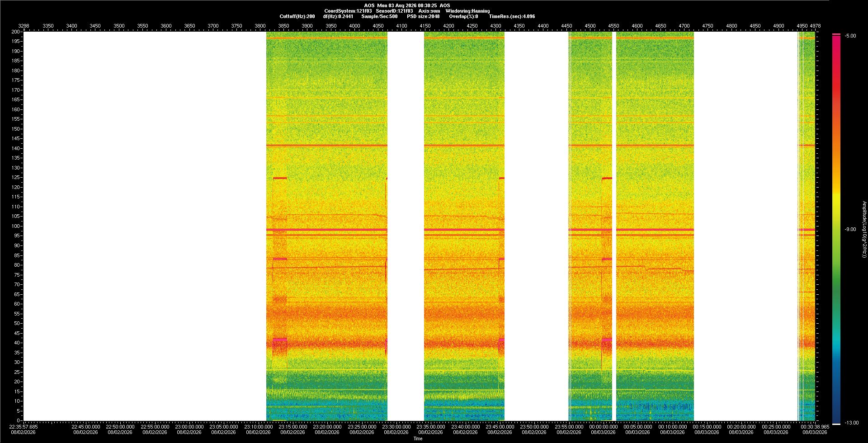Click the Sample/Sec:500 header text
This screenshot has width=868, height=443.
379,16
